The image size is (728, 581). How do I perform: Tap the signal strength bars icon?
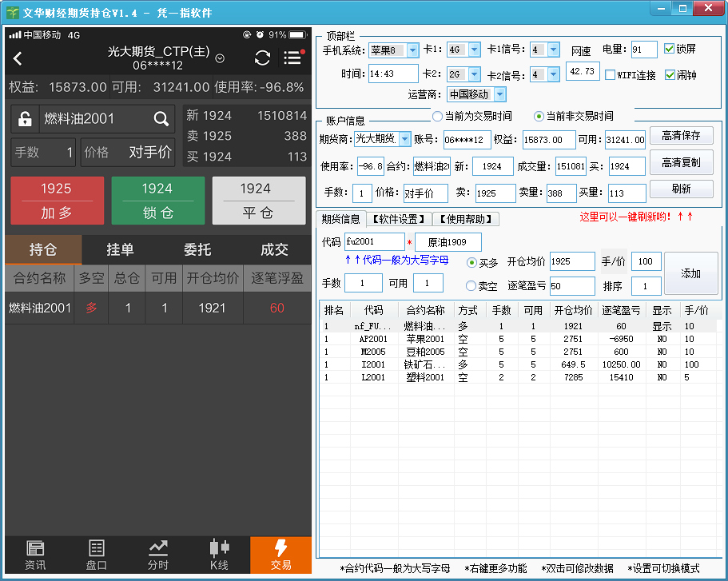click(x=15, y=35)
